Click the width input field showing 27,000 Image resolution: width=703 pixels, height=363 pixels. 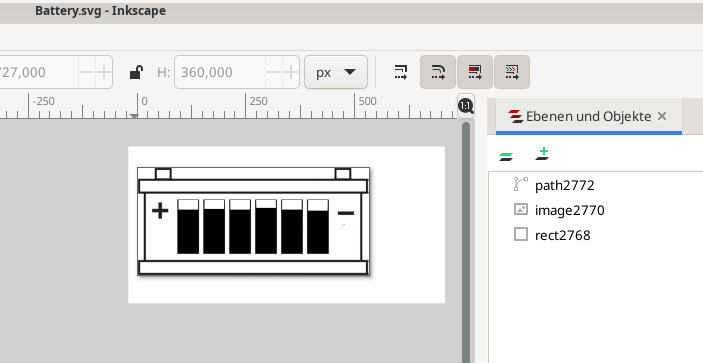point(39,72)
